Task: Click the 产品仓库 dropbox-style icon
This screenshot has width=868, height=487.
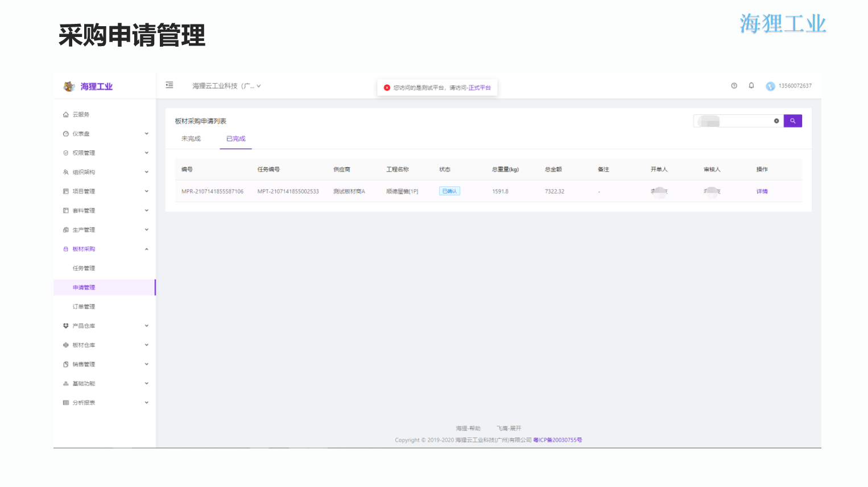Action: point(66,326)
